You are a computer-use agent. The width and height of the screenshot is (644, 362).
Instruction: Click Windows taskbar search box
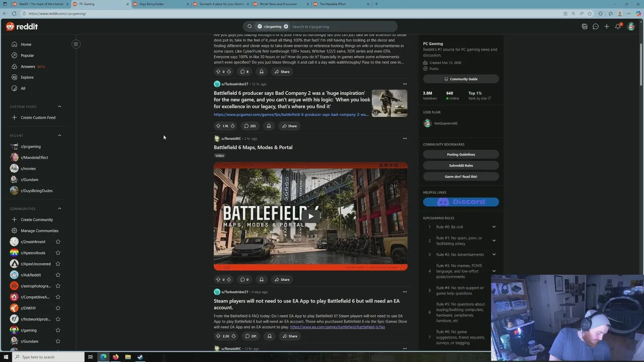click(x=48, y=357)
